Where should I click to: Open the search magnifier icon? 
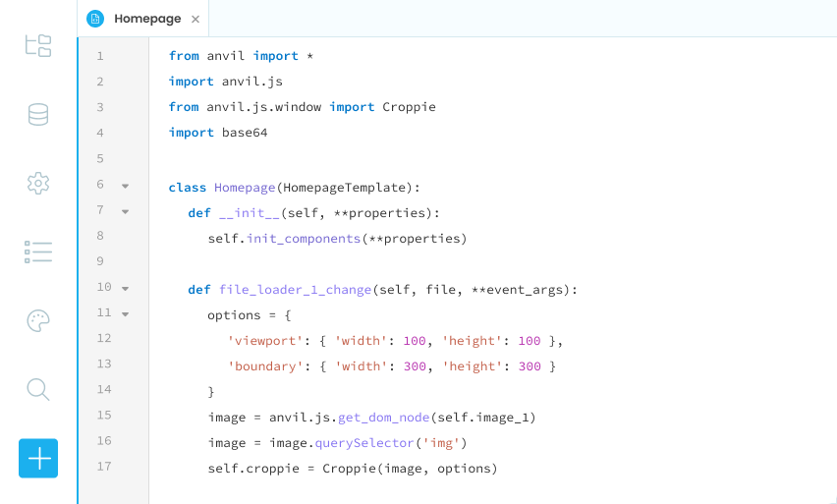[x=38, y=389]
